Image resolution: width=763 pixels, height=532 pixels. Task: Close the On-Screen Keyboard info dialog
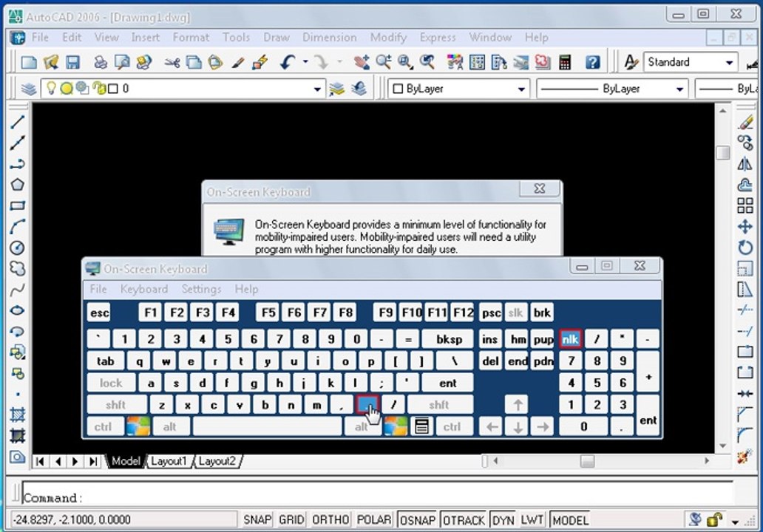coord(539,188)
